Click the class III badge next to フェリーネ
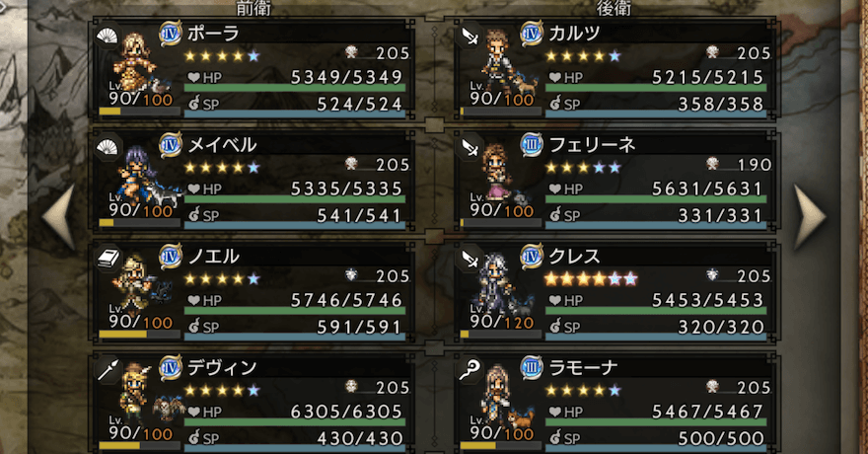This screenshot has height=454, width=868. click(x=532, y=145)
